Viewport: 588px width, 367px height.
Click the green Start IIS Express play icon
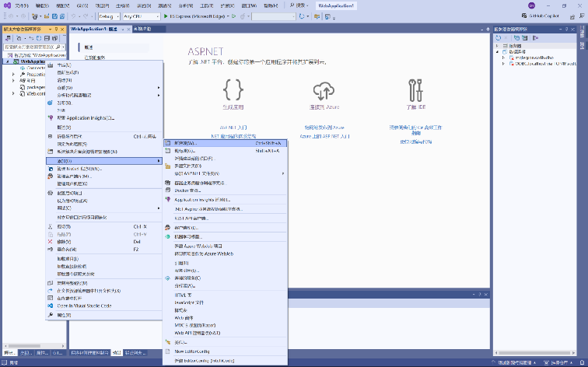166,16
